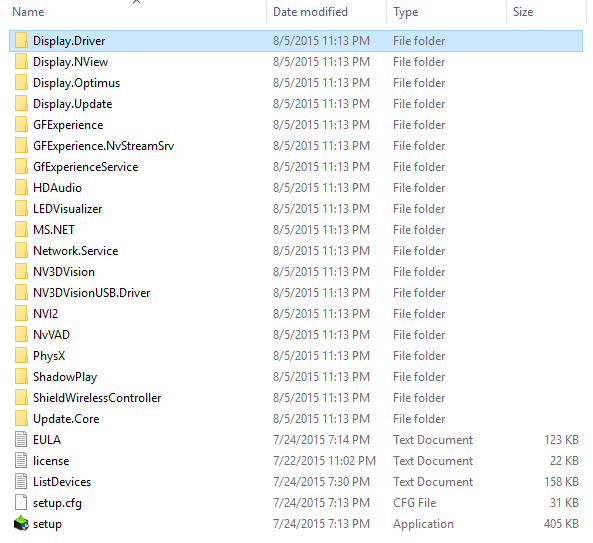Click the CFG File type cell
Screen dimensions: 593x543
tap(414, 503)
